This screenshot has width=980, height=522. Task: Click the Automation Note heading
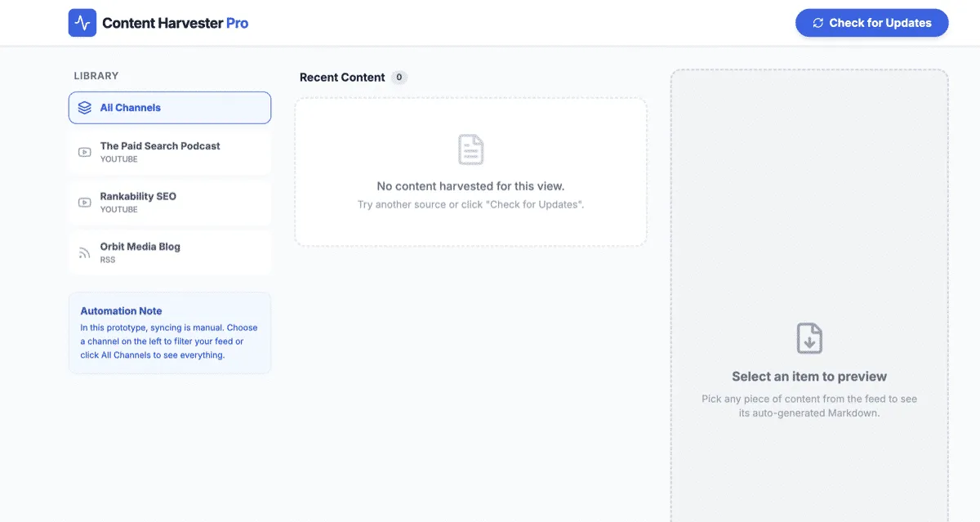[x=121, y=311]
